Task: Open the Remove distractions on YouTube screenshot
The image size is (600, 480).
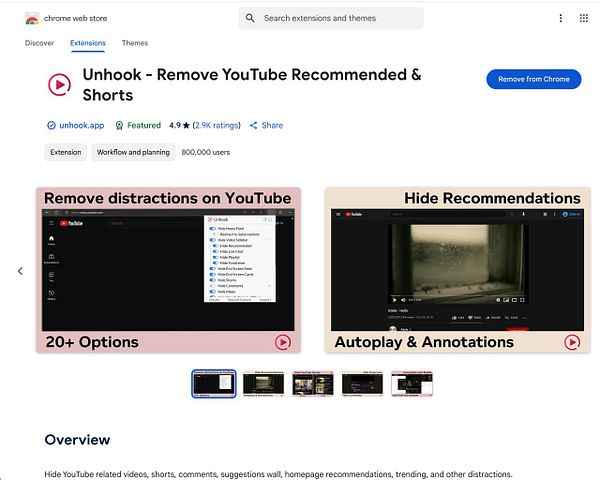Action: coord(168,270)
